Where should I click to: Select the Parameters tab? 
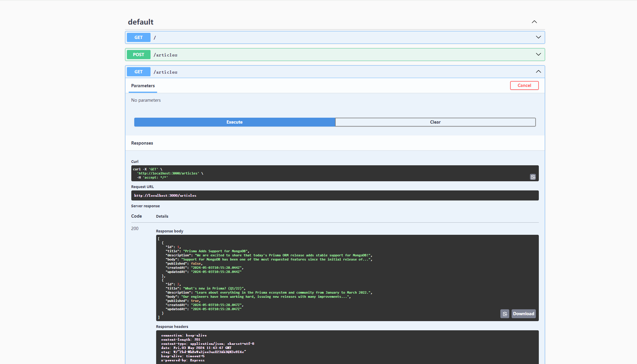(143, 86)
